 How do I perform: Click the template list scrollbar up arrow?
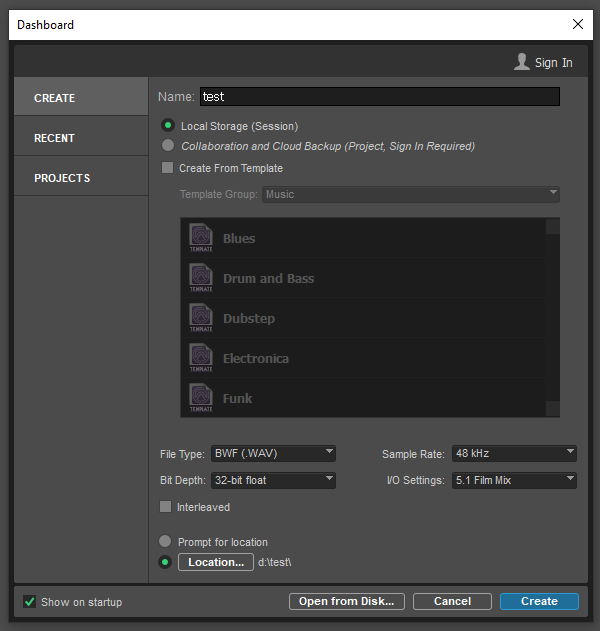point(553,226)
